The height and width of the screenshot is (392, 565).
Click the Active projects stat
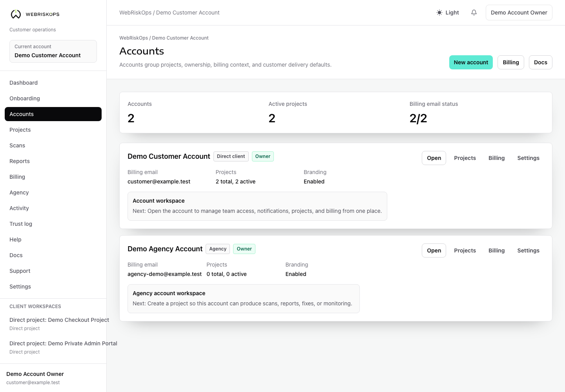288,113
